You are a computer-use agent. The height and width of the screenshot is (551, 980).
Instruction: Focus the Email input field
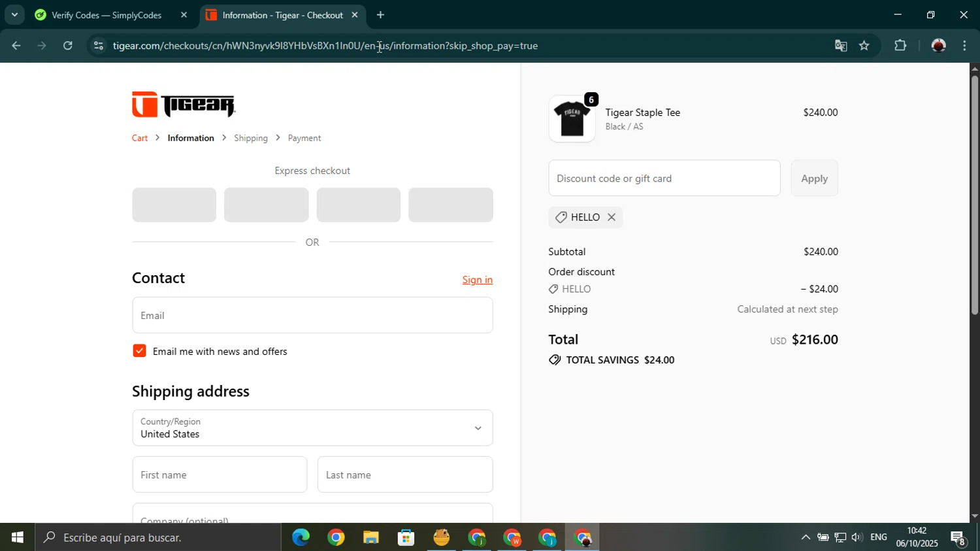coord(312,315)
